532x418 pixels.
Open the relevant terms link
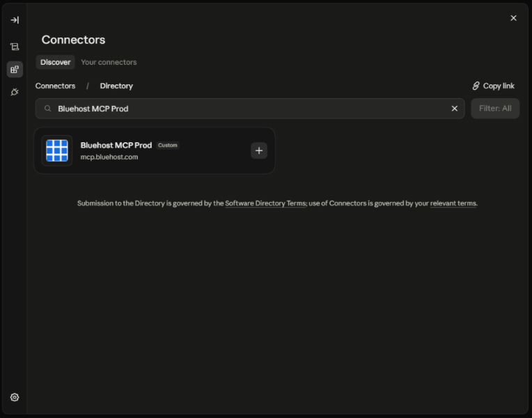pyautogui.click(x=453, y=203)
